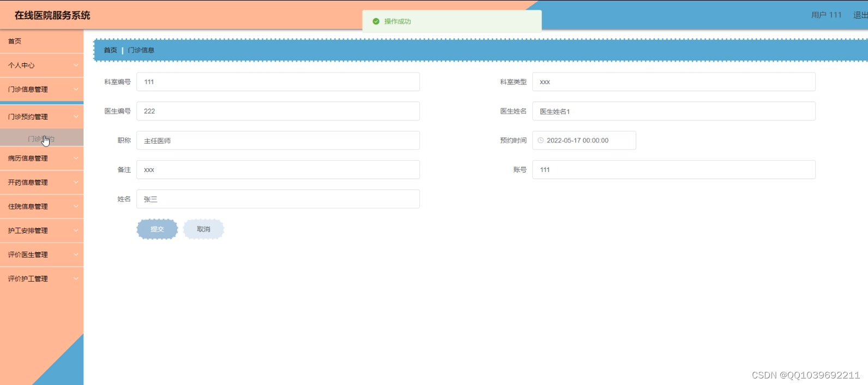Click the 账号 input field
Viewport: 868px width, 385px height.
(674, 170)
